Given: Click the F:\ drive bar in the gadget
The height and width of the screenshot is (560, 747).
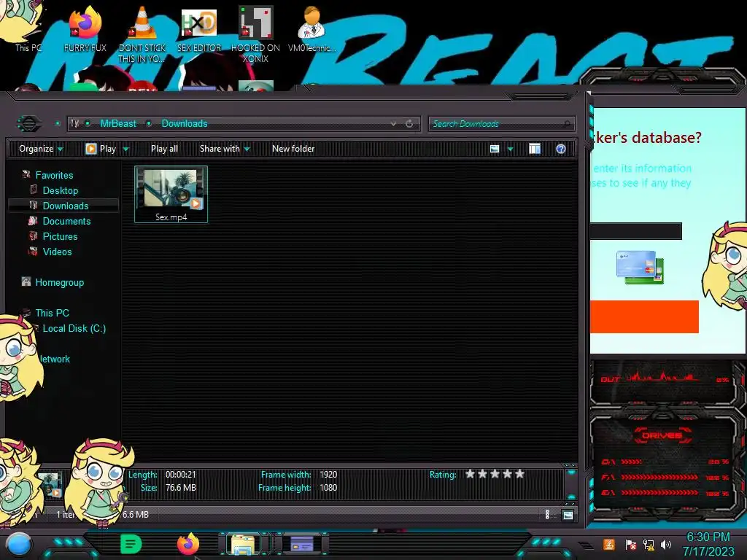Looking at the screenshot, I should click(x=665, y=477).
